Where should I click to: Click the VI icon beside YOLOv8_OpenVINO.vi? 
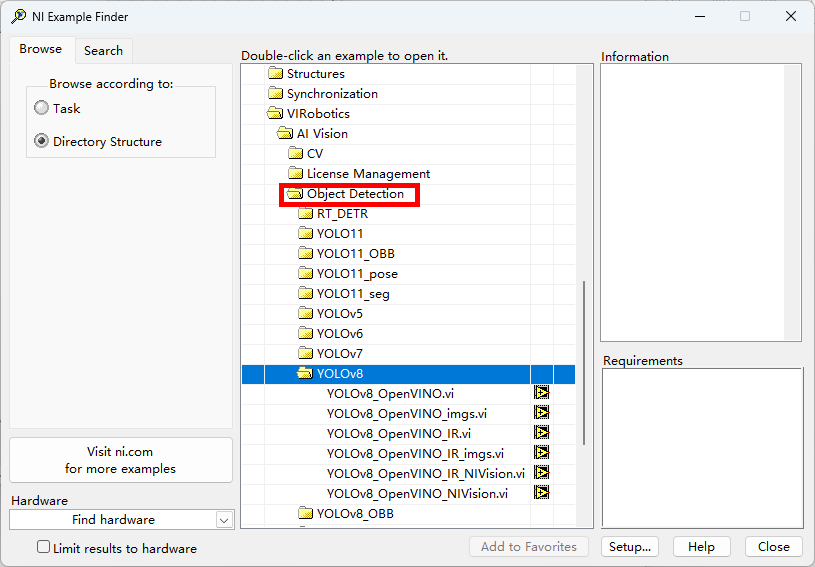click(x=541, y=393)
